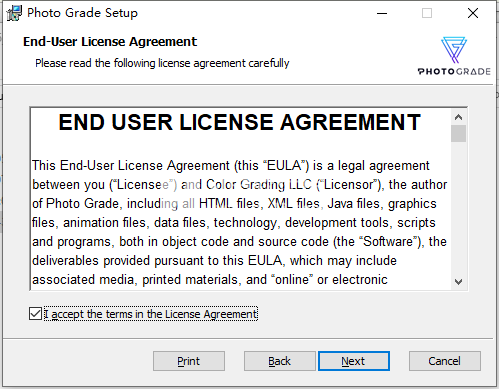Screen dimensions: 499x389
Task: Print the license agreement
Action: point(189,361)
